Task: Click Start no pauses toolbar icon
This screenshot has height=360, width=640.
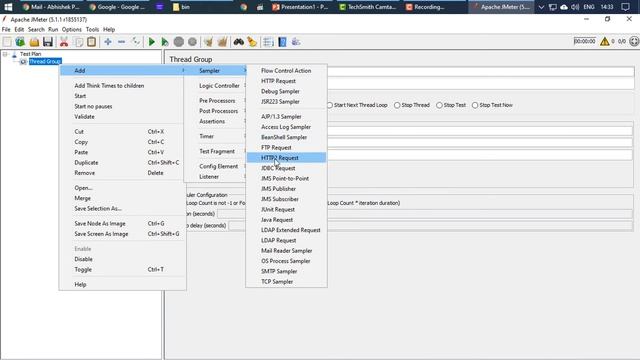Action: [165, 42]
